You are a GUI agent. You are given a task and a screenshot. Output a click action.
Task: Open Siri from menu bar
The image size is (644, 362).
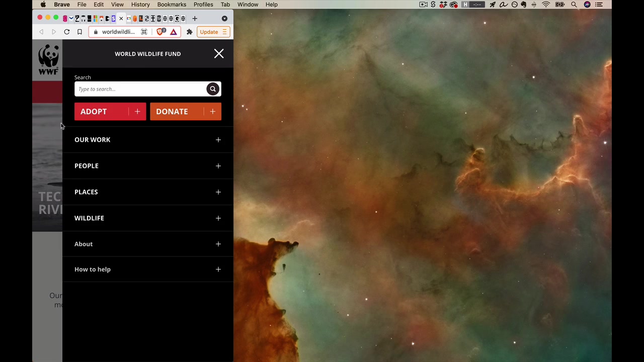[587, 5]
